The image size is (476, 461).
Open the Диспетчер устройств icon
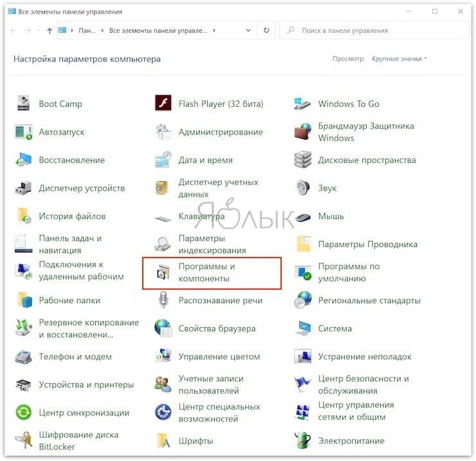[x=23, y=188]
